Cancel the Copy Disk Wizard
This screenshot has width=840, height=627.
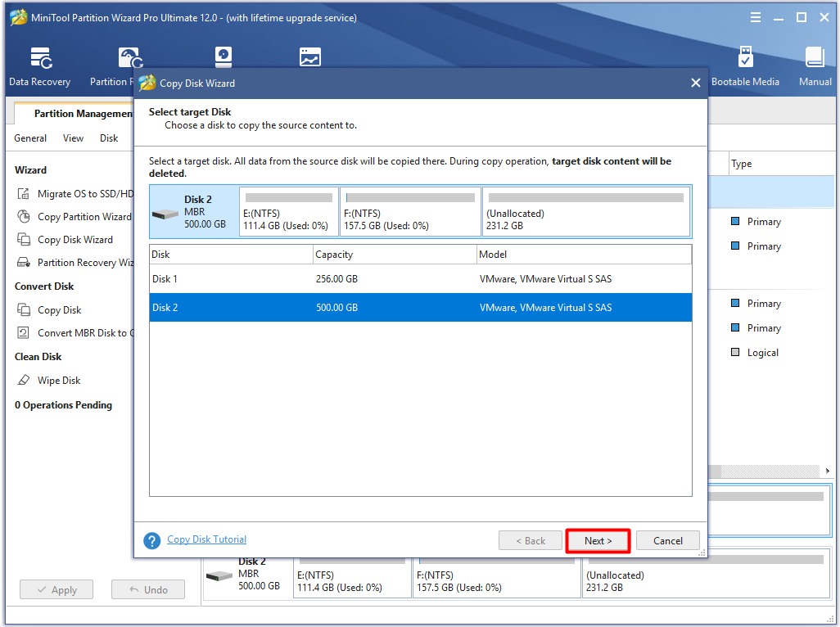tap(667, 540)
